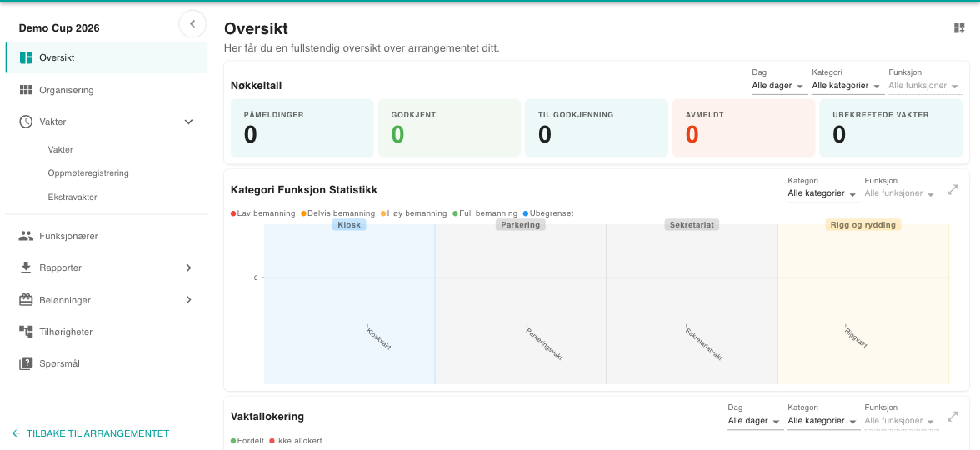This screenshot has height=450, width=980.
Task: Open the Organisering menu item
Action: [107, 90]
